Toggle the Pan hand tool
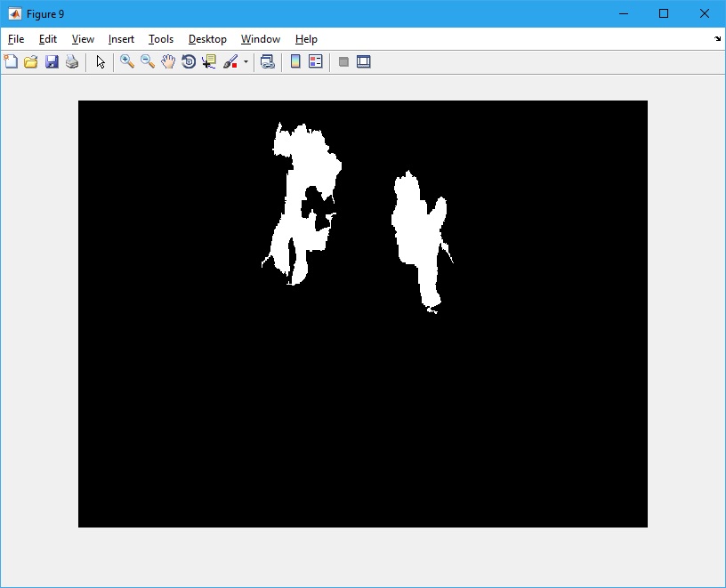Image resolution: width=726 pixels, height=588 pixels. [x=168, y=62]
